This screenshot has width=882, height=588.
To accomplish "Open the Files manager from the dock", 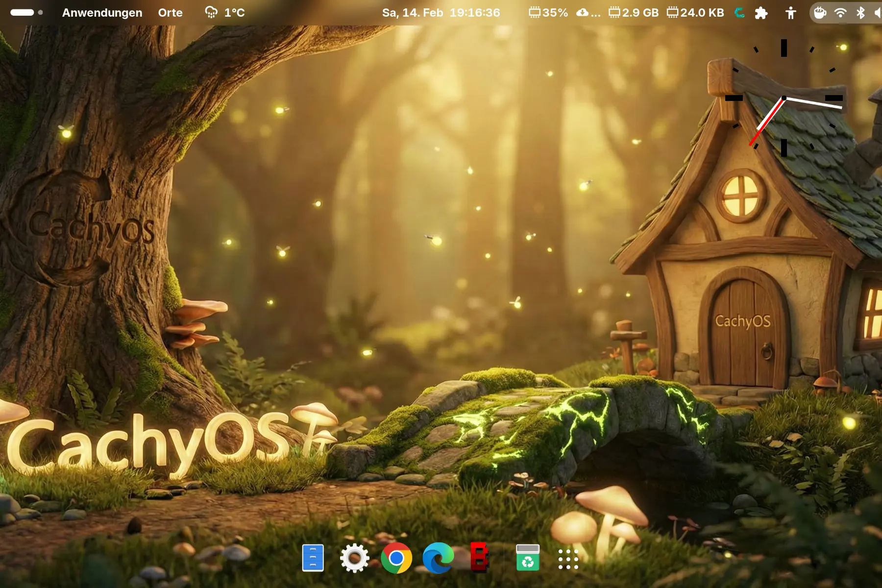I will [313, 558].
